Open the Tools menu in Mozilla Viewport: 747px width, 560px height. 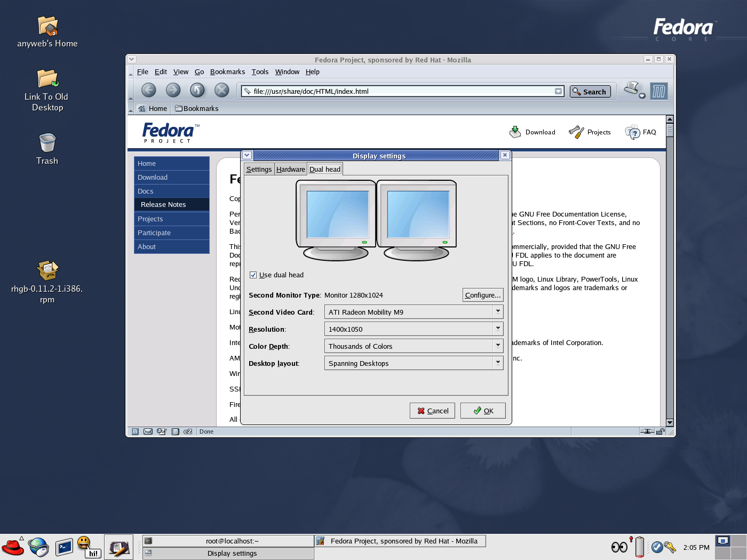click(260, 72)
